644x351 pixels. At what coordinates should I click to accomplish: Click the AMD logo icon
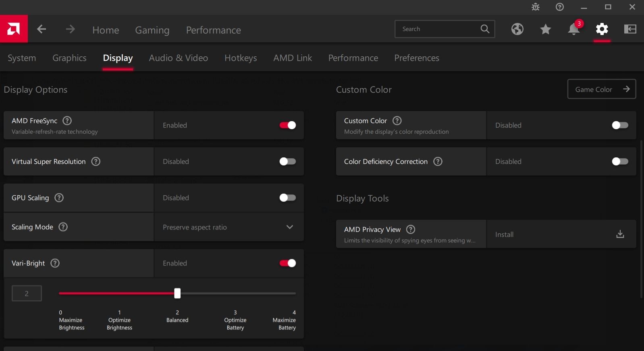click(14, 29)
